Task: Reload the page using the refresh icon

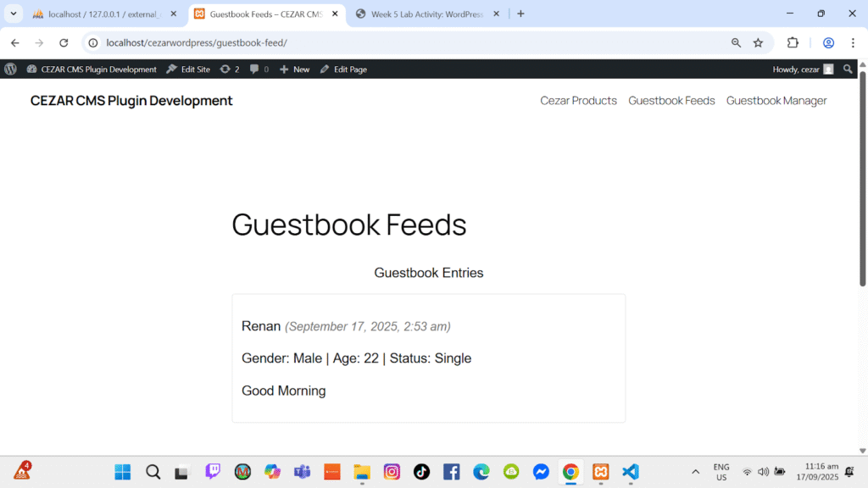Action: point(64,42)
